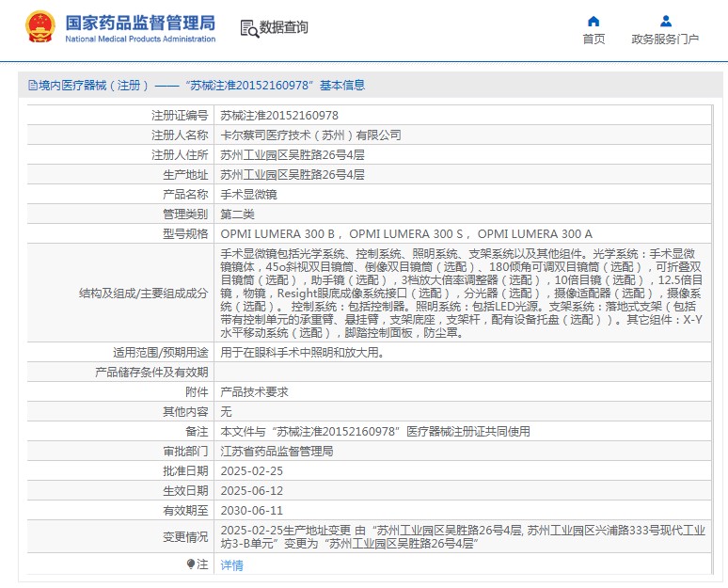Click the 管理类别 row label
Viewport: 728px width, 588px height.
coord(185,215)
